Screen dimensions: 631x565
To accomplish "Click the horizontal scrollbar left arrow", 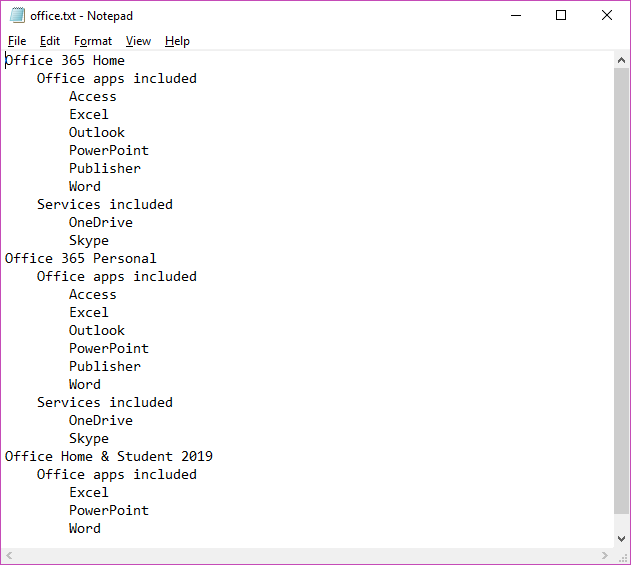I will 9,555.
